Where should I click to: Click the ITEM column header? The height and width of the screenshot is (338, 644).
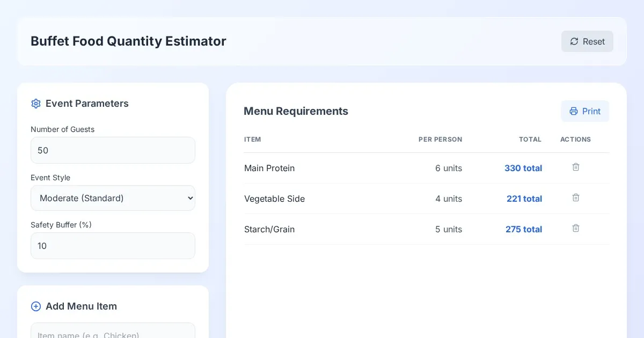tap(253, 139)
